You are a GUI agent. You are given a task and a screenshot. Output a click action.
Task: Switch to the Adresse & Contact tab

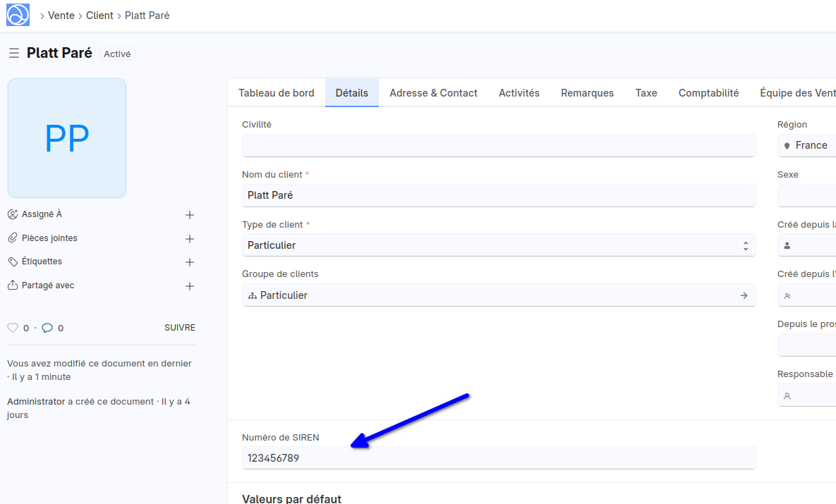[433, 93]
